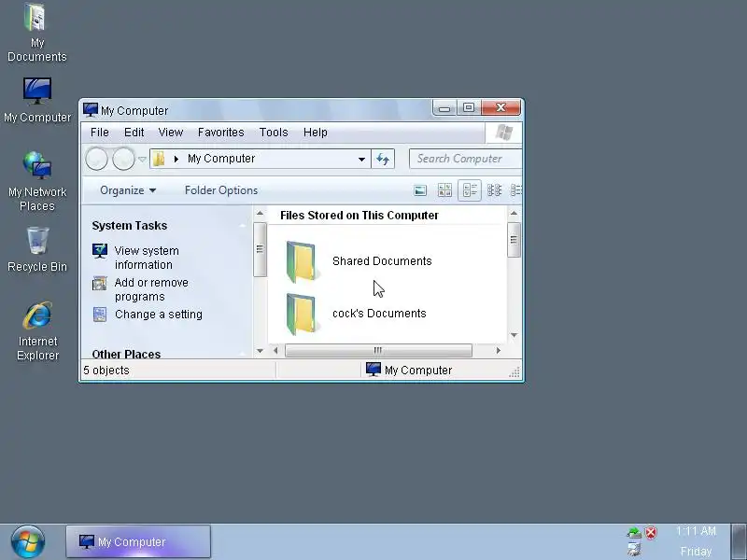Click file list scroll down arrow
This screenshot has height=560, width=747.
(514, 335)
